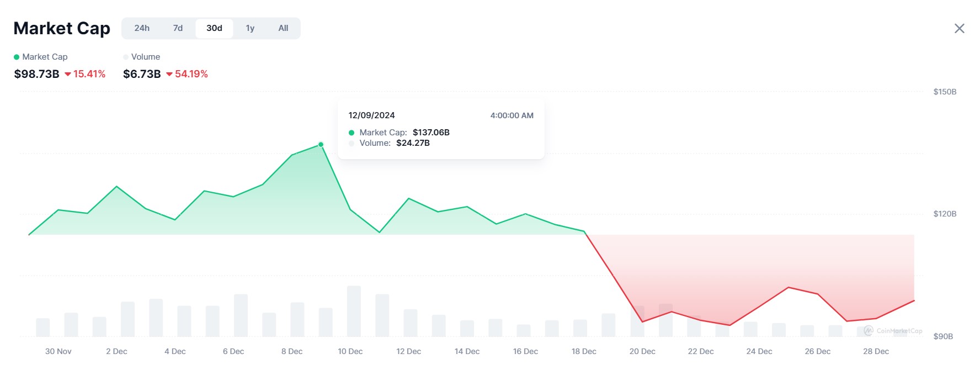Viewport: 980px width, 380px height.
Task: Click the 18 Dec x-axis label
Action: pos(584,351)
